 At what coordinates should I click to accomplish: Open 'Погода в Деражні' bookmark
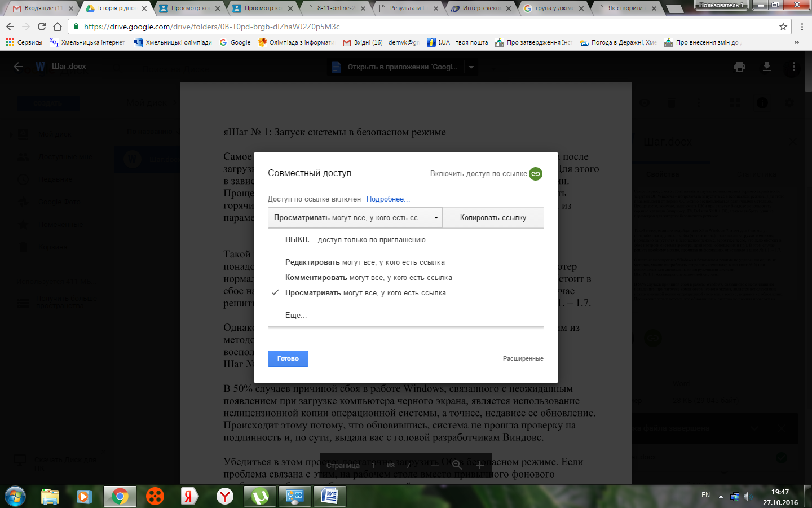pos(619,42)
